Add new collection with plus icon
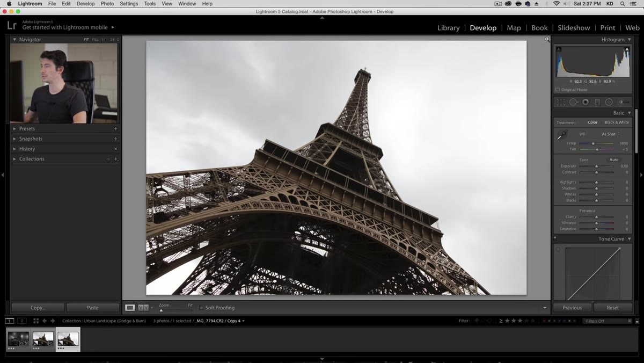Screen dimensions: 644x363 click(x=115, y=159)
